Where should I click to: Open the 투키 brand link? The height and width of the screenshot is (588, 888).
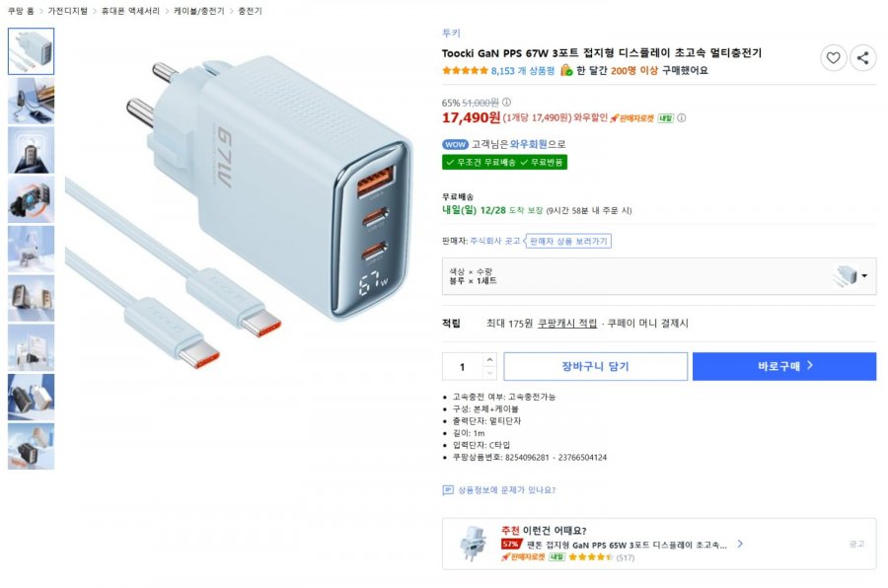click(x=451, y=33)
